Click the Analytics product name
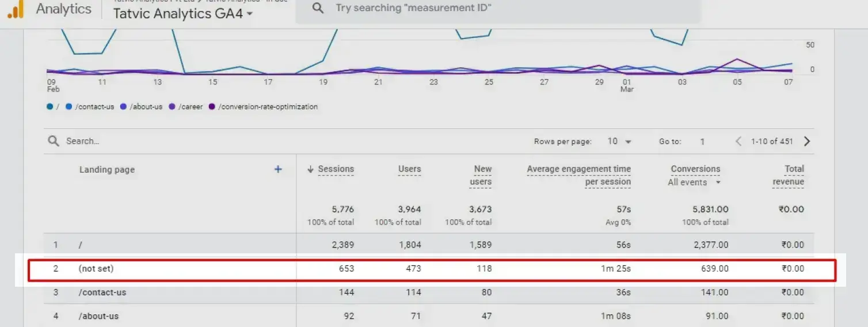This screenshot has height=327, width=868. pyautogui.click(x=63, y=9)
